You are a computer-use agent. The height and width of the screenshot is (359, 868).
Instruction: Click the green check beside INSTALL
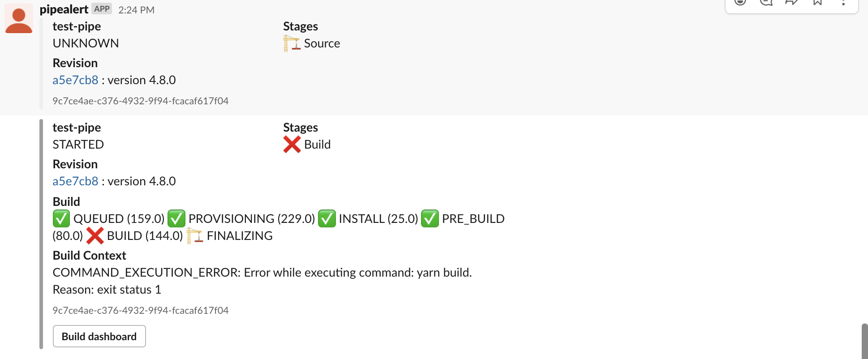[327, 218]
